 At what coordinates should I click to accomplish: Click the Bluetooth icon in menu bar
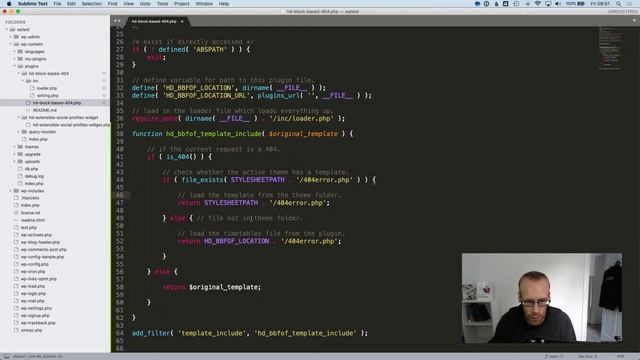pyautogui.click(x=527, y=4)
